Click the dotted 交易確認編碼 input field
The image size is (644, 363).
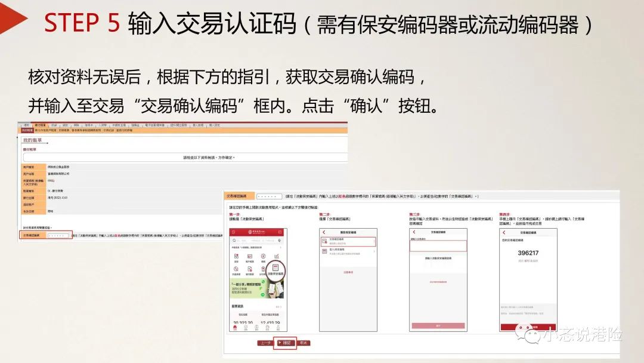pos(57,234)
